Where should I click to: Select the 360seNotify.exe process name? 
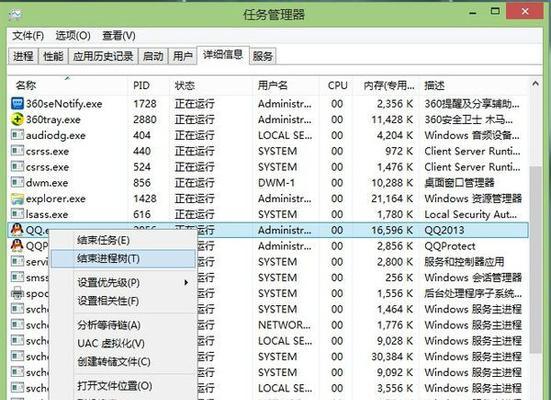pyautogui.click(x=64, y=104)
